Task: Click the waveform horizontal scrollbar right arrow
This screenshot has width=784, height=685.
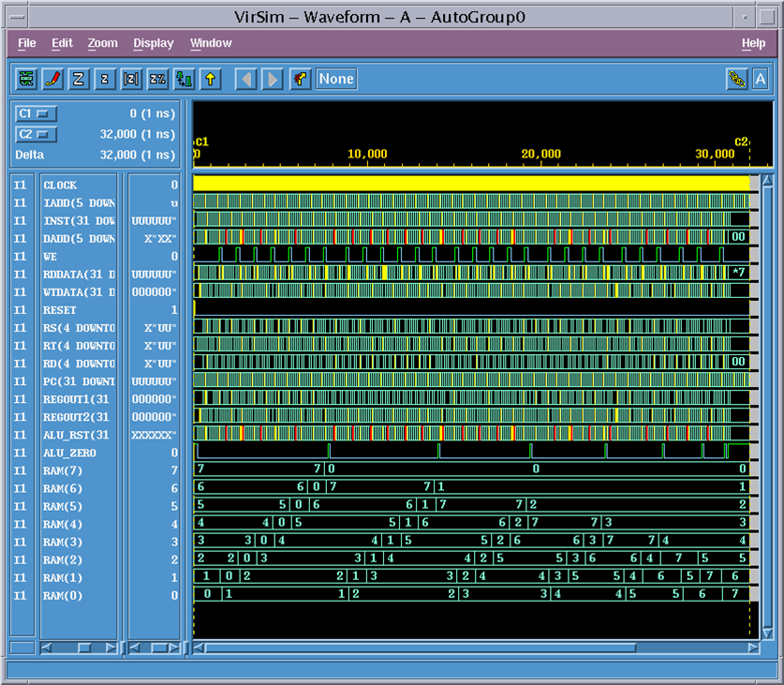Action: tap(754, 648)
